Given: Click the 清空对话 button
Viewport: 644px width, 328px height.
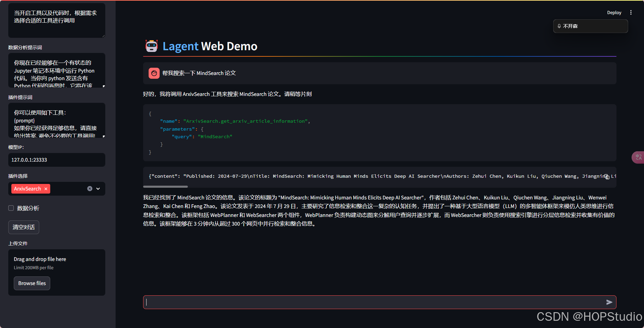Looking at the screenshot, I should click(x=24, y=227).
